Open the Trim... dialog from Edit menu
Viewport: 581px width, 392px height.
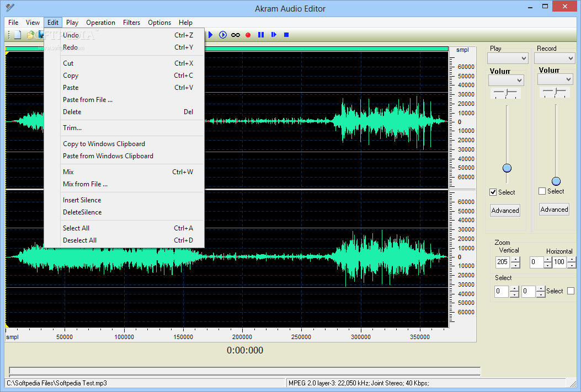click(125, 128)
